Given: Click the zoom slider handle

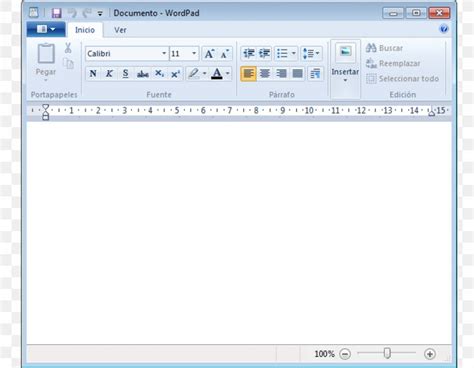Looking at the screenshot, I should pos(387,353).
